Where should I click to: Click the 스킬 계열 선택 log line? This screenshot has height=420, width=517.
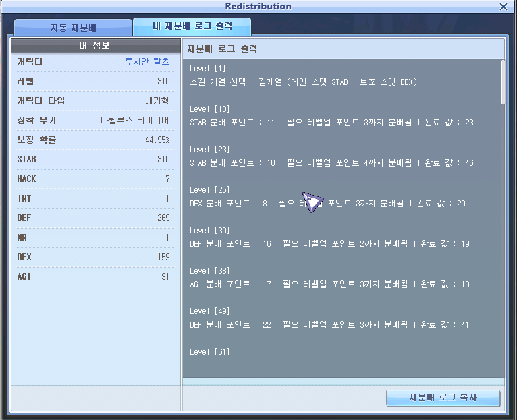pos(304,82)
